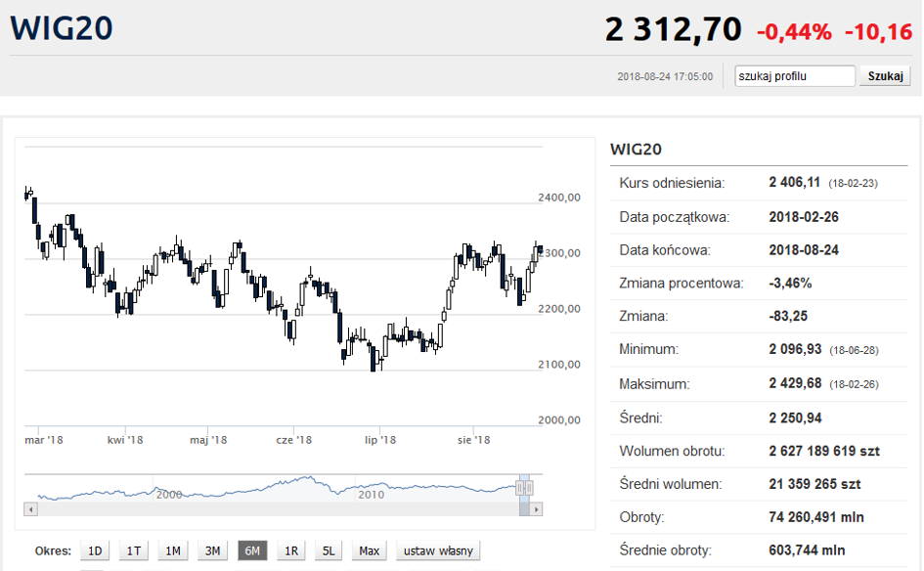Click the WIG20 page title
This screenshot has width=924, height=571.
point(62,27)
